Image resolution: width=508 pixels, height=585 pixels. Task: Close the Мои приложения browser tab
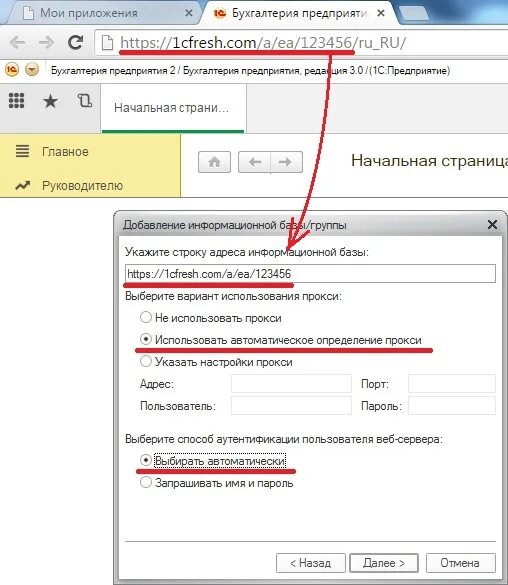(189, 13)
